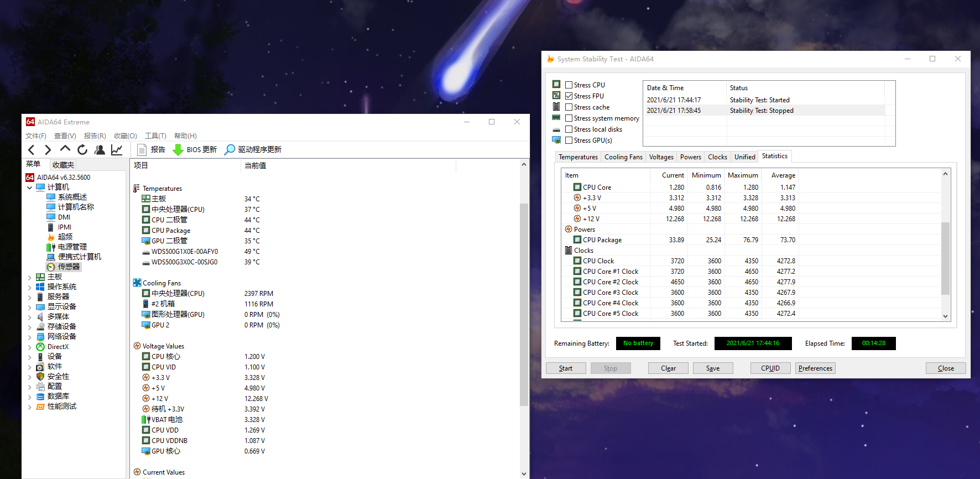Click the Refresh icon in AIDA64 toolbar
Viewport: 980px width, 479px height.
click(82, 150)
